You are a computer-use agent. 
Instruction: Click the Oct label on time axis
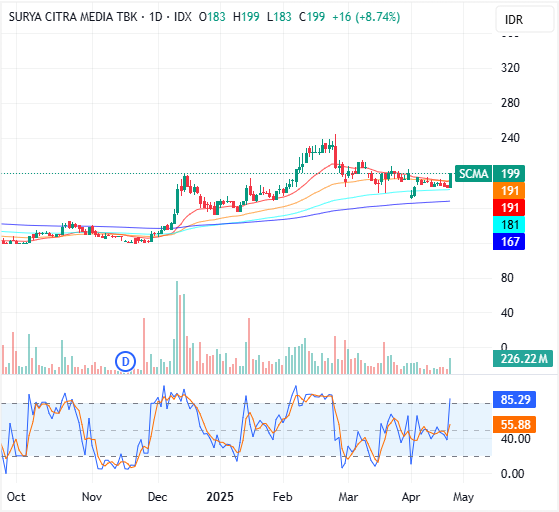pos(16,497)
